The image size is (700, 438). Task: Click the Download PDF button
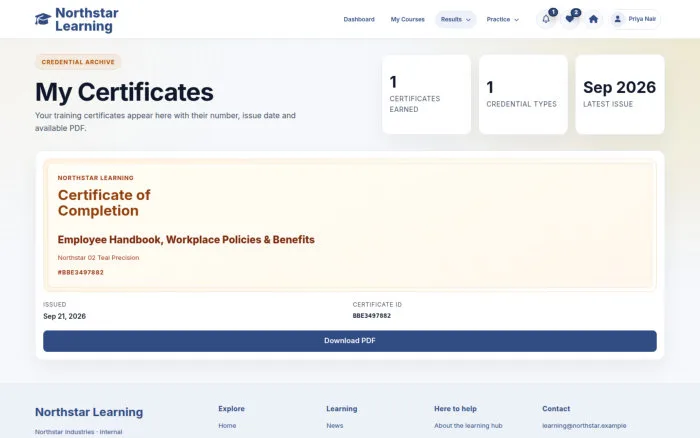pos(350,341)
